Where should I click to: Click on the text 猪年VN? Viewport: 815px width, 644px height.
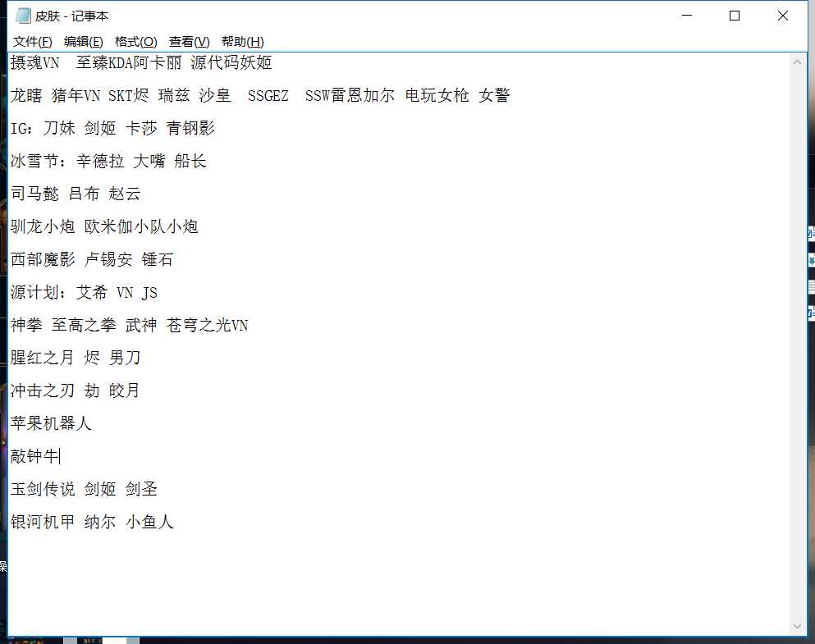click(76, 95)
